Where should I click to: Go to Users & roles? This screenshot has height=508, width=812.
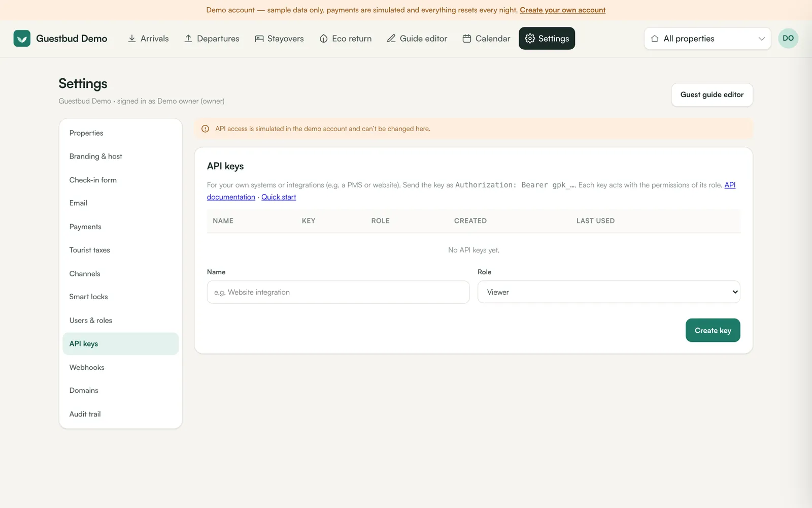(x=120, y=321)
